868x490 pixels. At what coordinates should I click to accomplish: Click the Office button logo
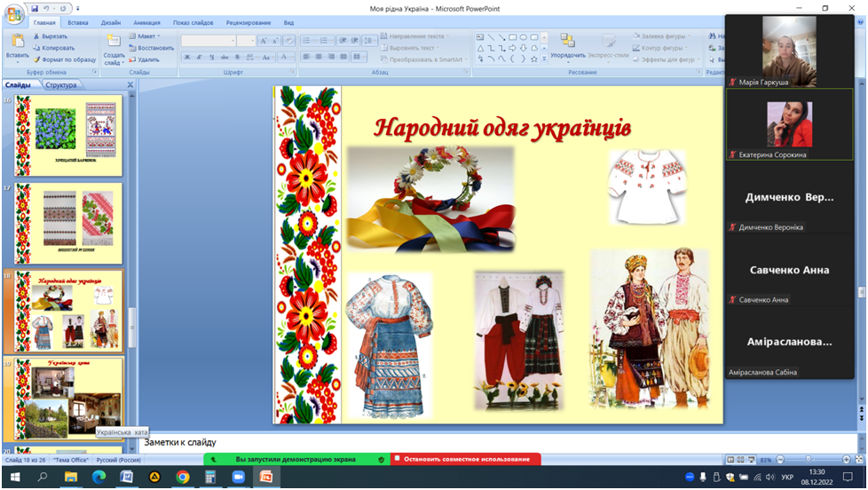14,13
